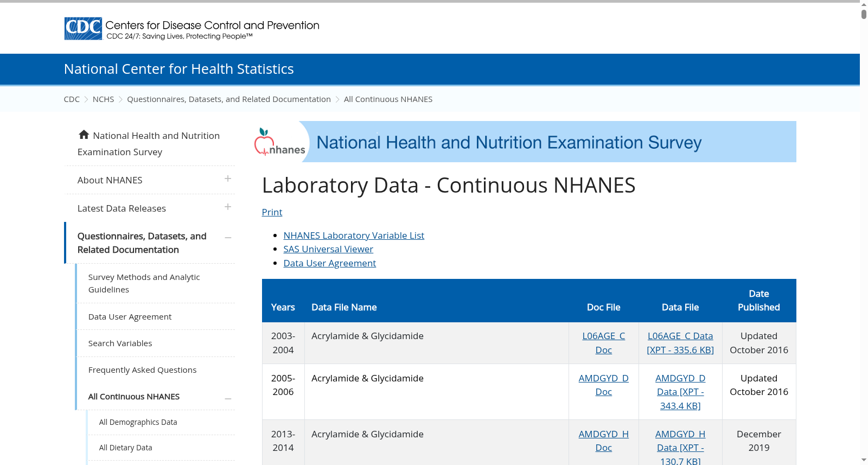
Task: Open About NHANES sidebar item
Action: coord(110,180)
